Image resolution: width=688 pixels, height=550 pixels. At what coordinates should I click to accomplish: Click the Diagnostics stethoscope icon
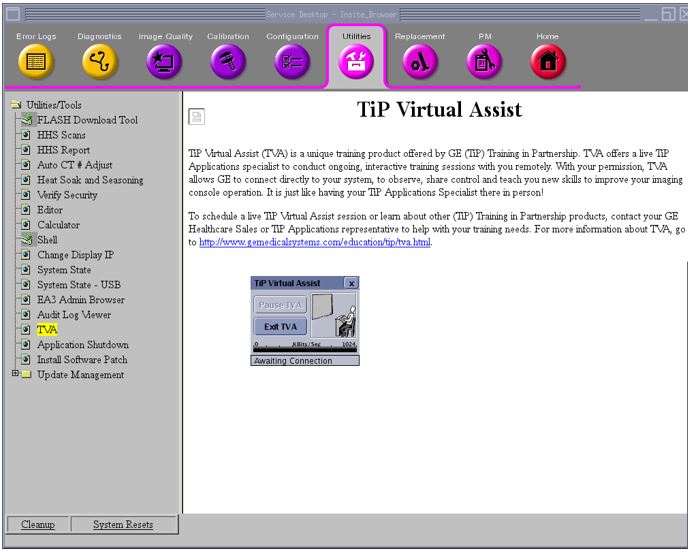[x=99, y=62]
